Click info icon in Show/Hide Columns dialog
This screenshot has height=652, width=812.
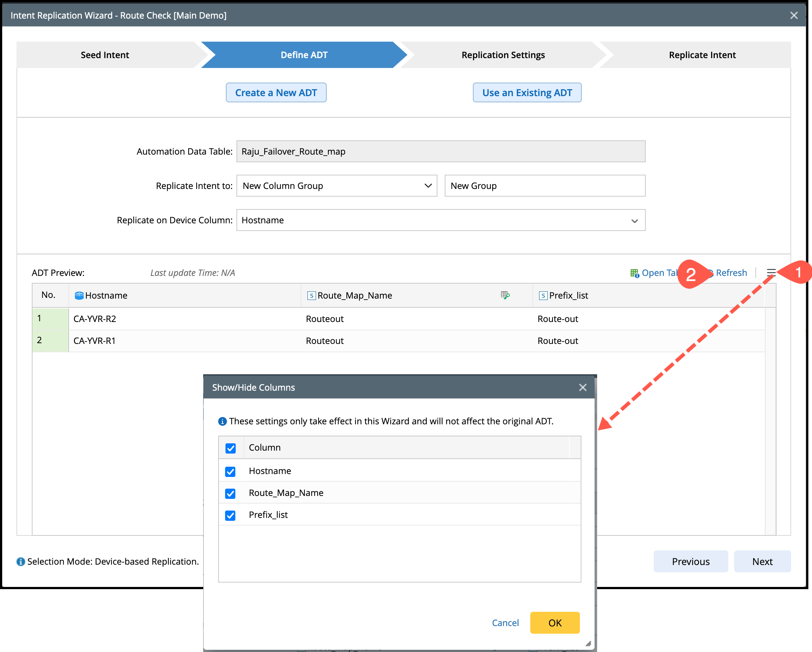[222, 421]
